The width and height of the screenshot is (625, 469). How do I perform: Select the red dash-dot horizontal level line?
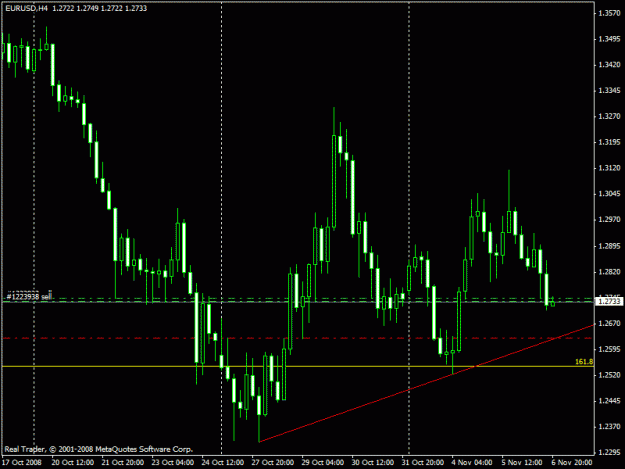pyautogui.click(x=298, y=338)
